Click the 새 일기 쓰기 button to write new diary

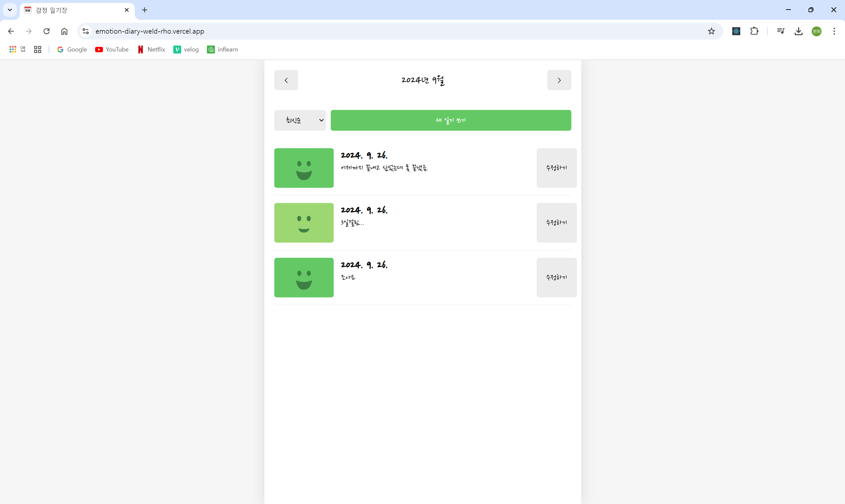coord(451,120)
